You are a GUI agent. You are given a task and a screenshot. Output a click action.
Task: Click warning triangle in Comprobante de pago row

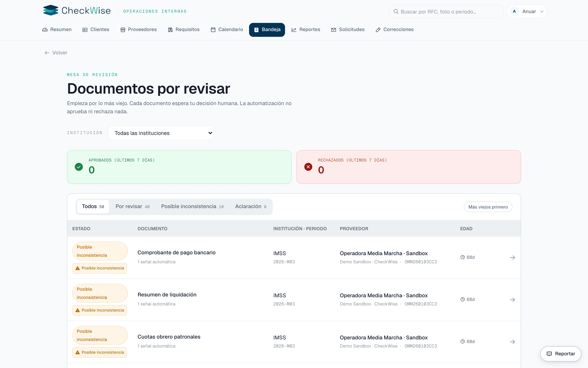click(78, 268)
